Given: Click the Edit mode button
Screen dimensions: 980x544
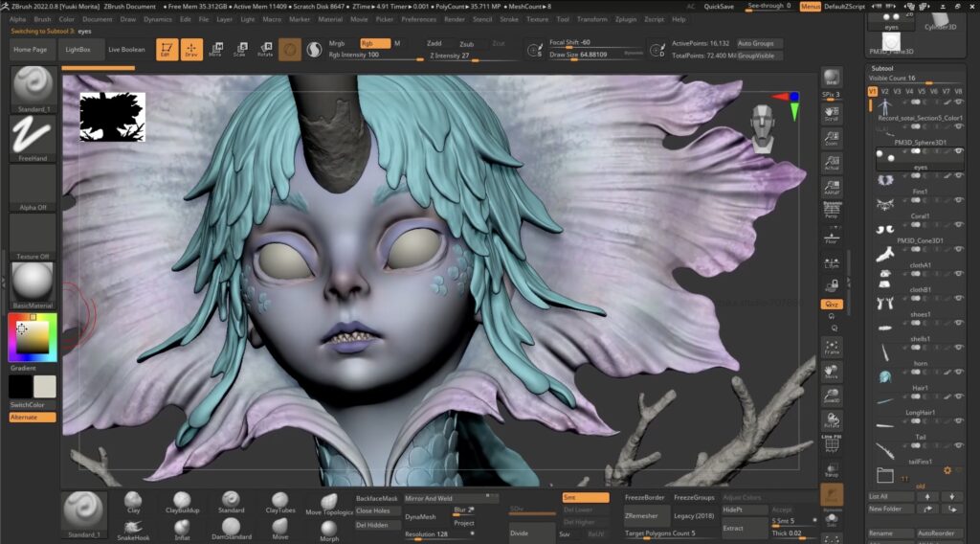Looking at the screenshot, I should [x=167, y=49].
